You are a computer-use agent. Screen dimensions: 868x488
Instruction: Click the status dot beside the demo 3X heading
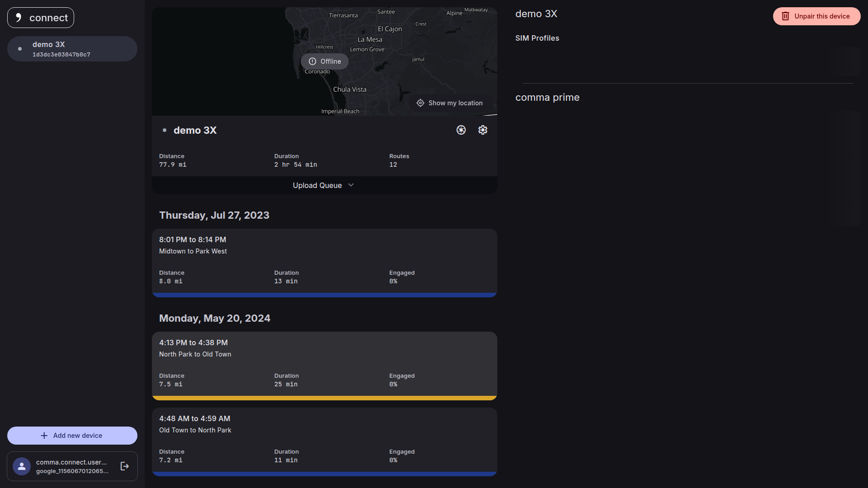pos(165,130)
